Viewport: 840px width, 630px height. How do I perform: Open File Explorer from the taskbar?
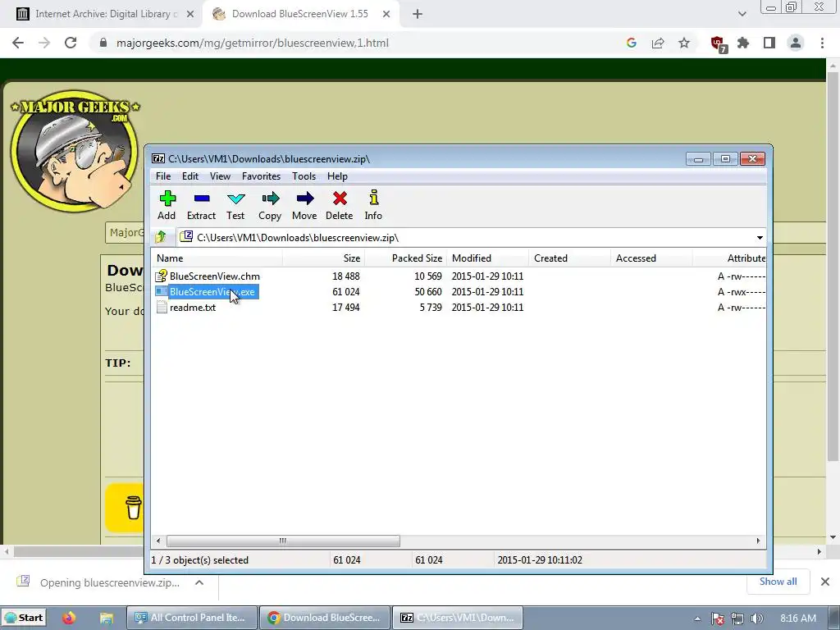tap(106, 618)
